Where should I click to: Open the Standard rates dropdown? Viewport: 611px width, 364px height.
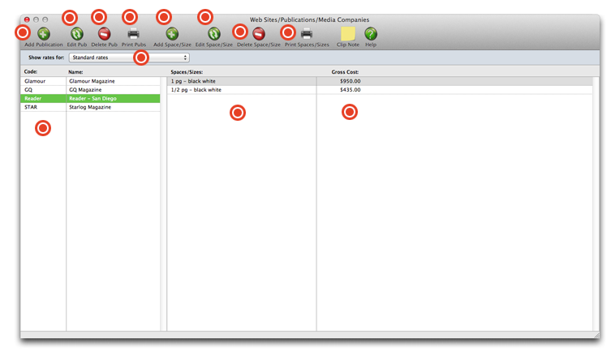pos(129,58)
